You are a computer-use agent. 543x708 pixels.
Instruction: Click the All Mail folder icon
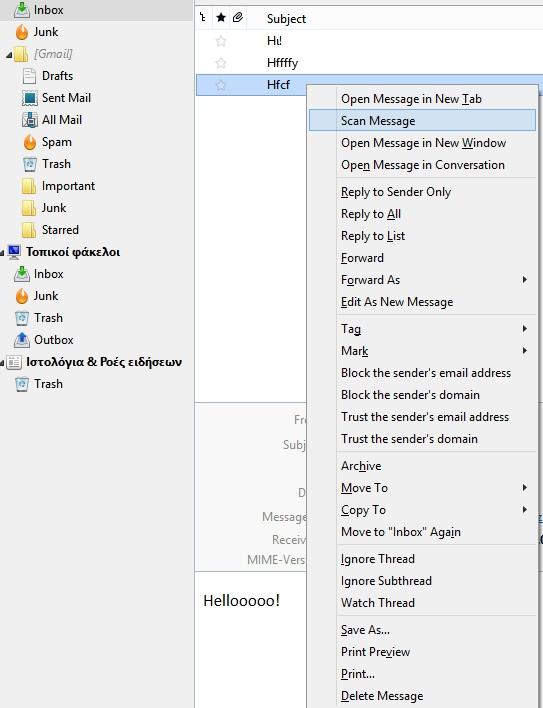click(30, 120)
